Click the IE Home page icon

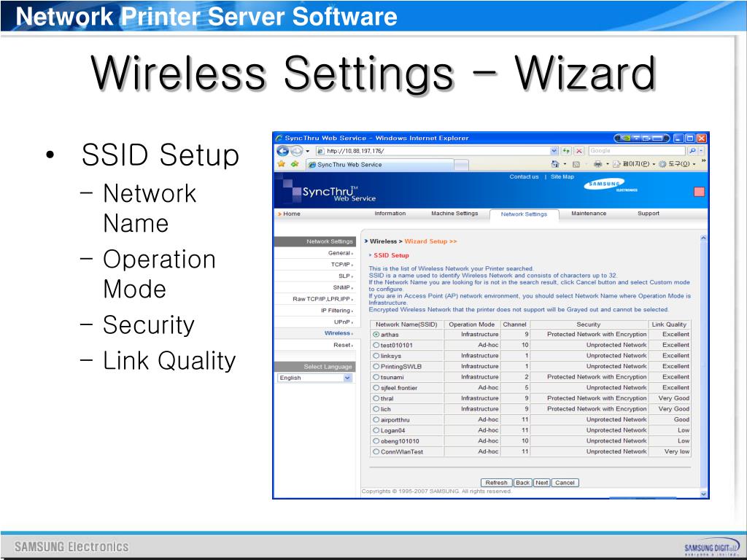click(x=554, y=164)
